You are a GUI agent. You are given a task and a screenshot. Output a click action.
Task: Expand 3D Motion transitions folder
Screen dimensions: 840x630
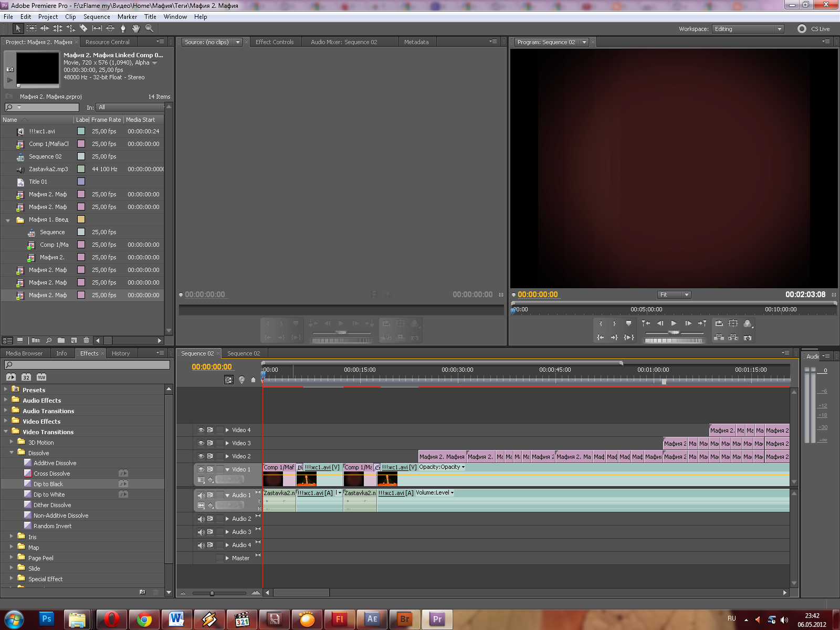pos(12,442)
